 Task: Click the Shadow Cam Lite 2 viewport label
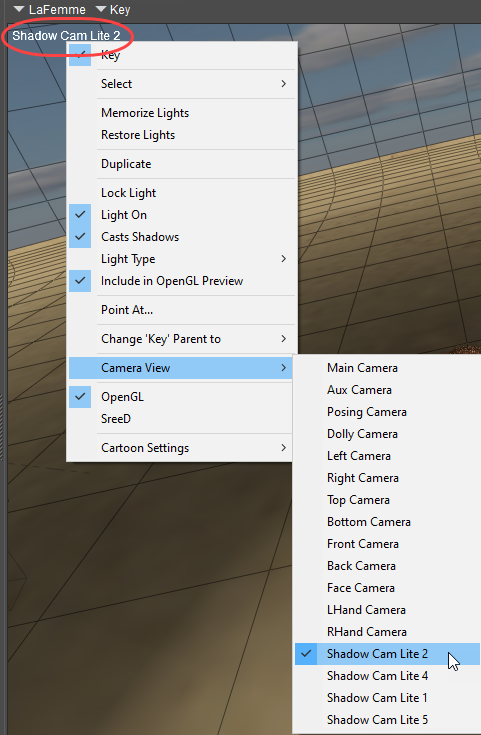66,36
